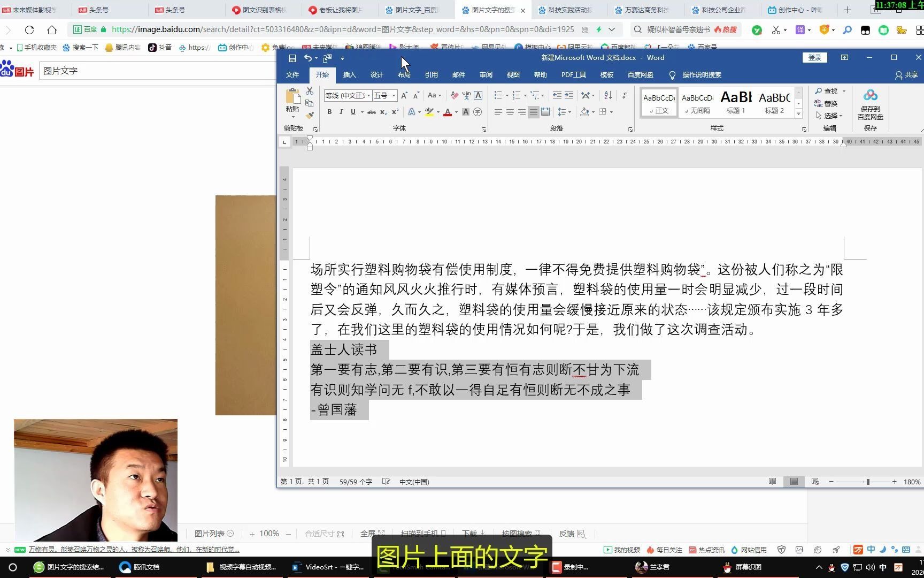Screen dimensions: 924x578
Task: Open the Format Painter tool
Action: click(310, 114)
